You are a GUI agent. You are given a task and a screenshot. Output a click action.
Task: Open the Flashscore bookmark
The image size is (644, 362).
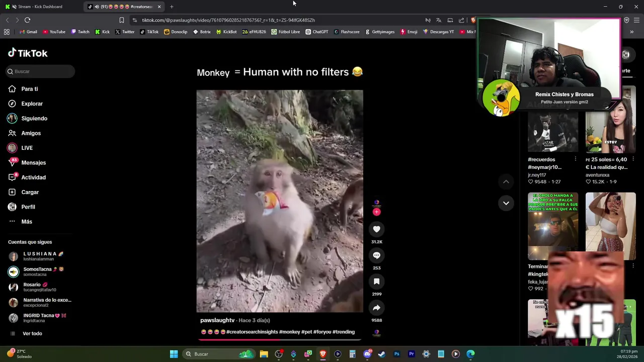(346, 32)
